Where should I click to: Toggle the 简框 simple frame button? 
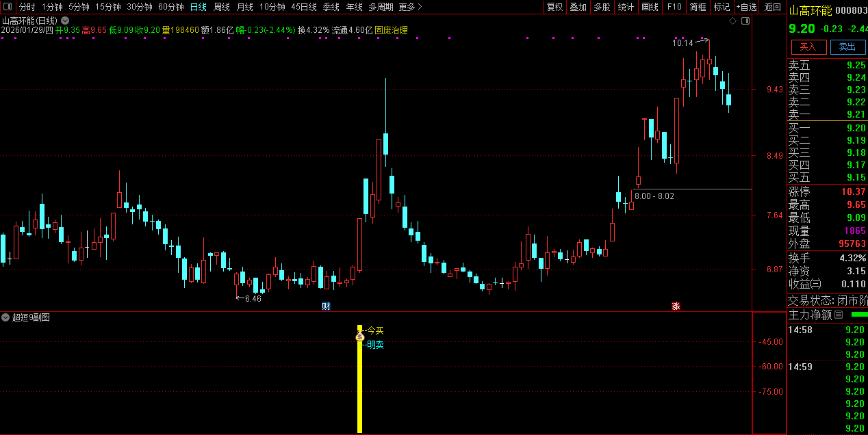(698, 7)
